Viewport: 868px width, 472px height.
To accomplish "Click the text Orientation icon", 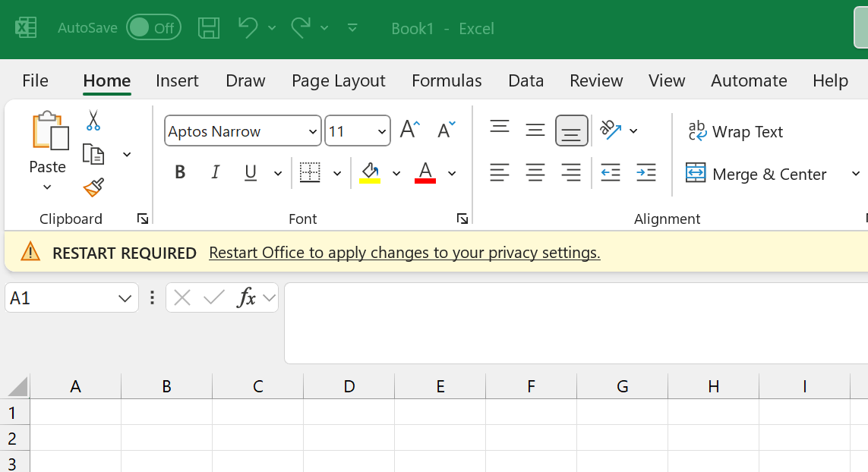I will [x=610, y=130].
